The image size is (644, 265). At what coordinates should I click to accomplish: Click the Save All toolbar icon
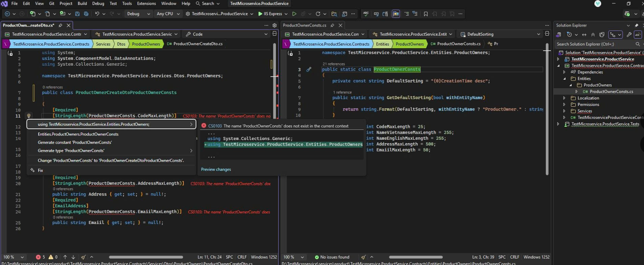[86, 14]
